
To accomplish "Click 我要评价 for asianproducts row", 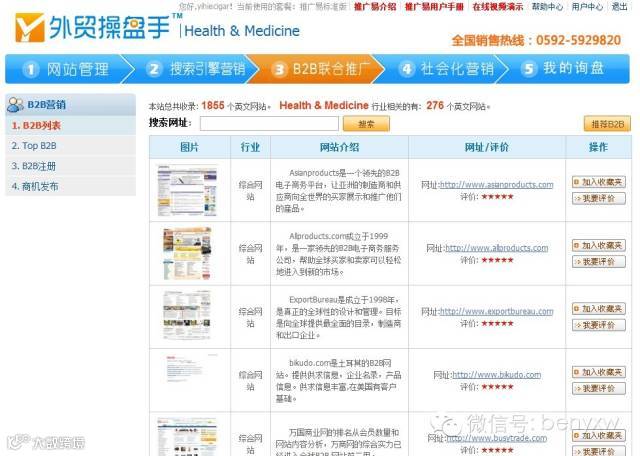I will (599, 198).
